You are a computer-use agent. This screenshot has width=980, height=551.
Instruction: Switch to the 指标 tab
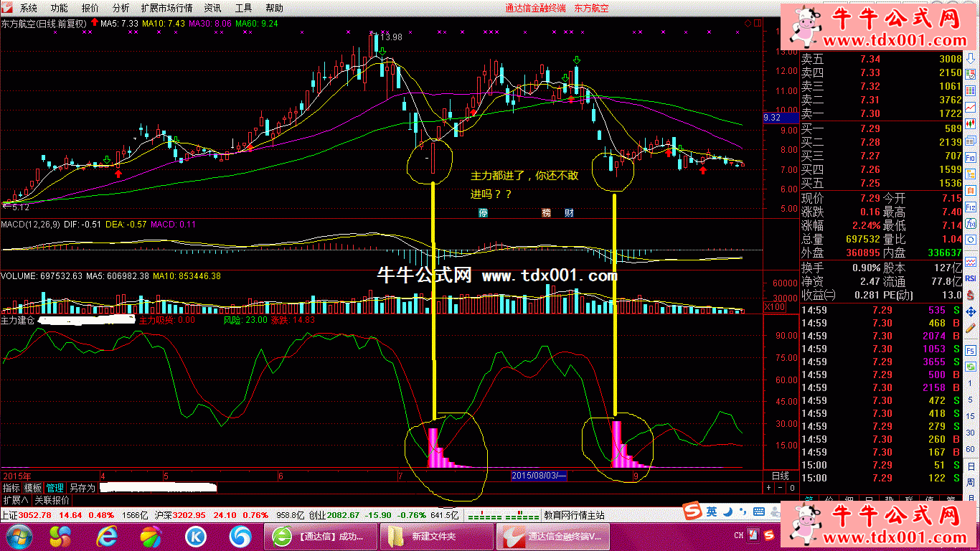click(x=11, y=488)
